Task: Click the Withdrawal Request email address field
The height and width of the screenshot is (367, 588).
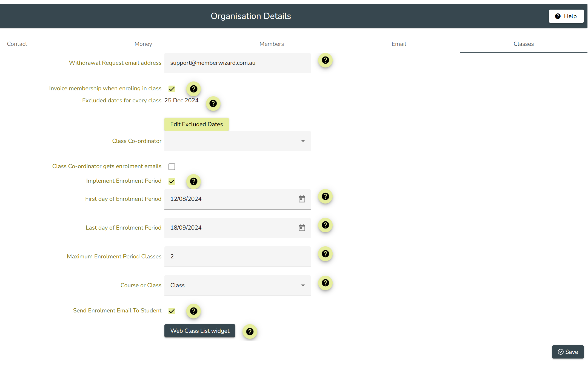Action: click(x=237, y=63)
